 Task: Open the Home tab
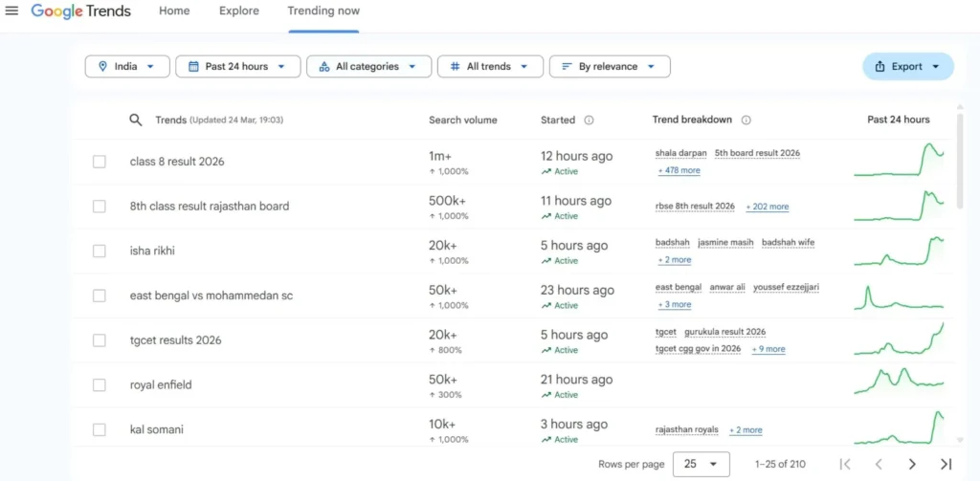point(174,11)
